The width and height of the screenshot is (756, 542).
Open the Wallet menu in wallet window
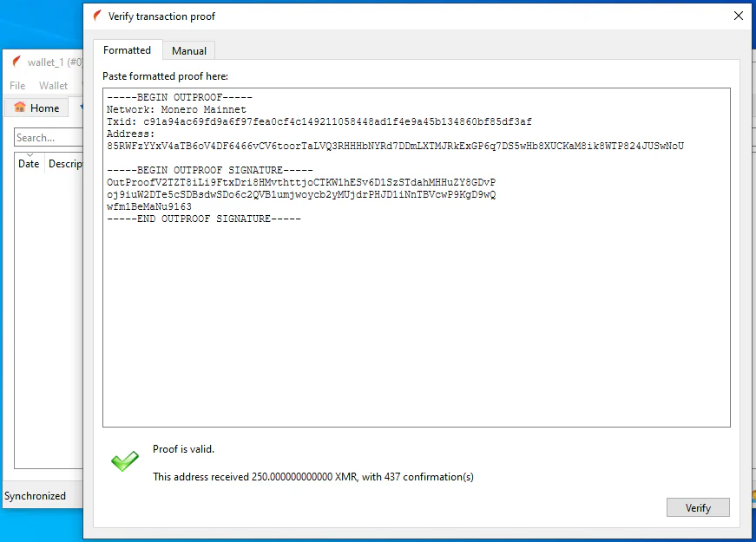pyautogui.click(x=53, y=85)
